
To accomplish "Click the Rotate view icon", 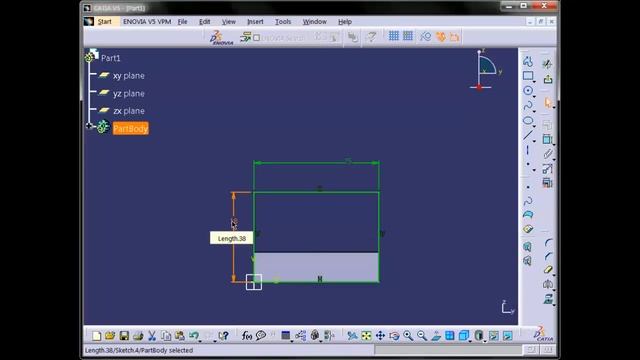I will (394, 336).
